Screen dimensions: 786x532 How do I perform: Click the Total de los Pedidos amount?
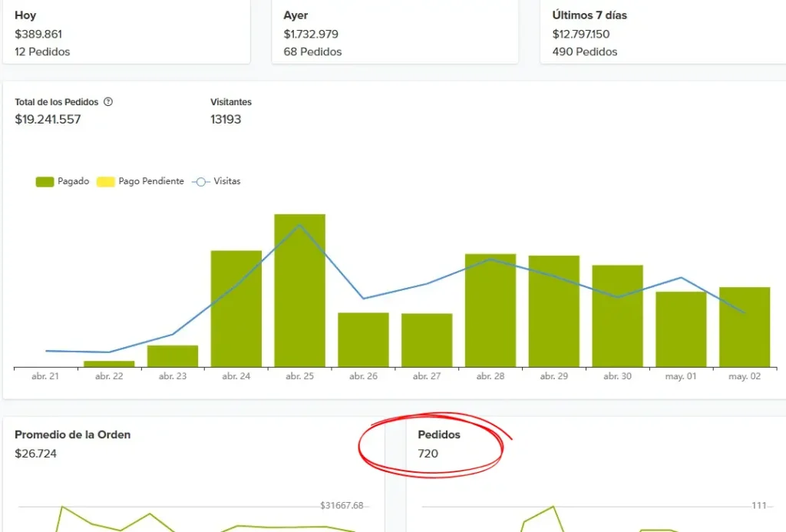[x=48, y=120]
